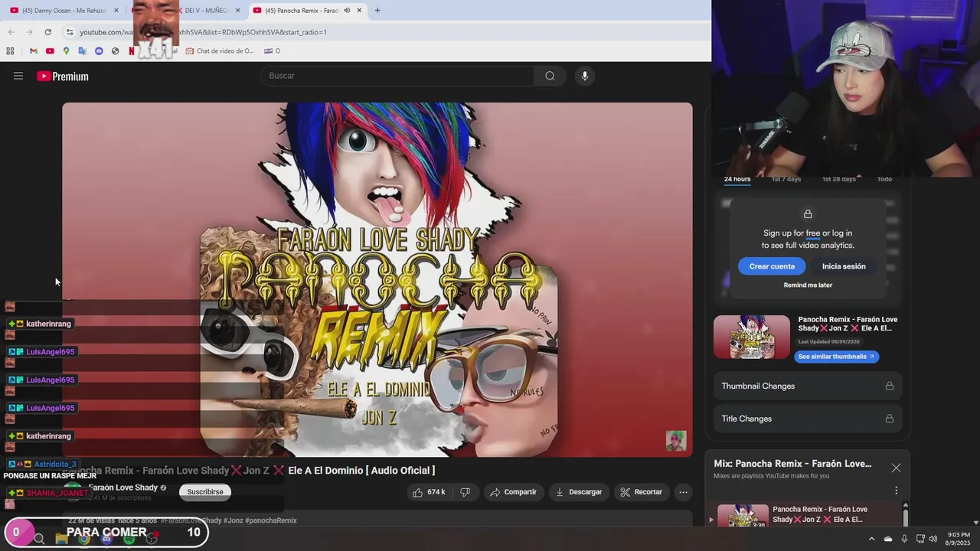Open File Explorer from the taskbar

pyautogui.click(x=61, y=540)
